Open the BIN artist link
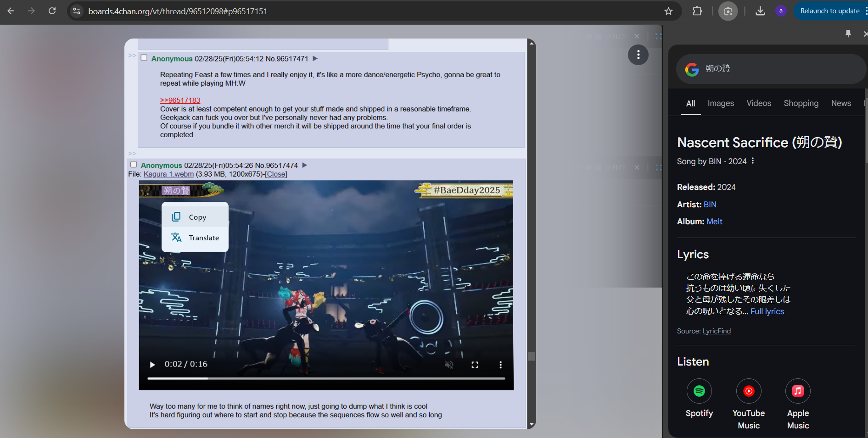This screenshot has width=868, height=438. 710,205
